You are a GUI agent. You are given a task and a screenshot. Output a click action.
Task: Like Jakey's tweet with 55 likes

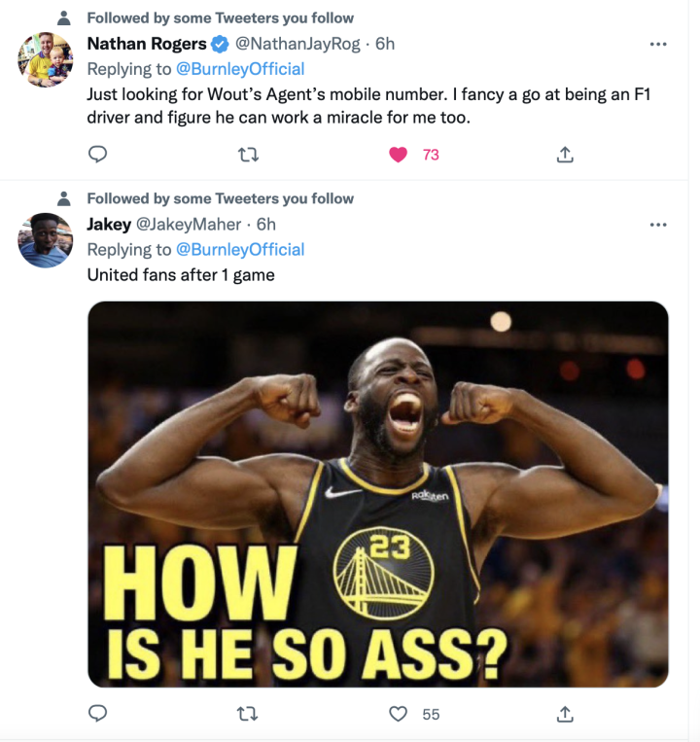pos(398,714)
